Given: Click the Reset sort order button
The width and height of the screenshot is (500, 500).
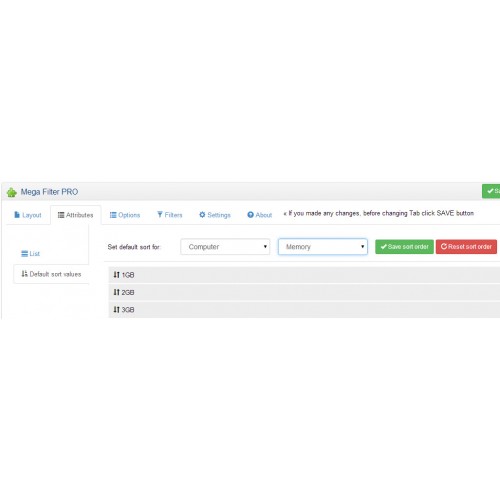Looking at the screenshot, I should click(x=466, y=247).
